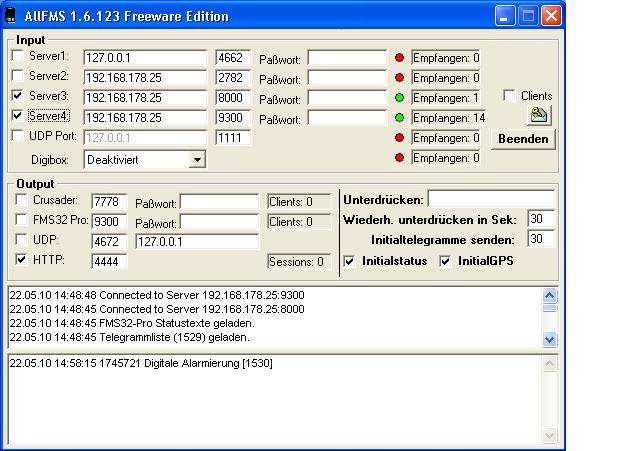Click the HTTP port field 4444
The height and width of the screenshot is (451, 639).
(109, 261)
